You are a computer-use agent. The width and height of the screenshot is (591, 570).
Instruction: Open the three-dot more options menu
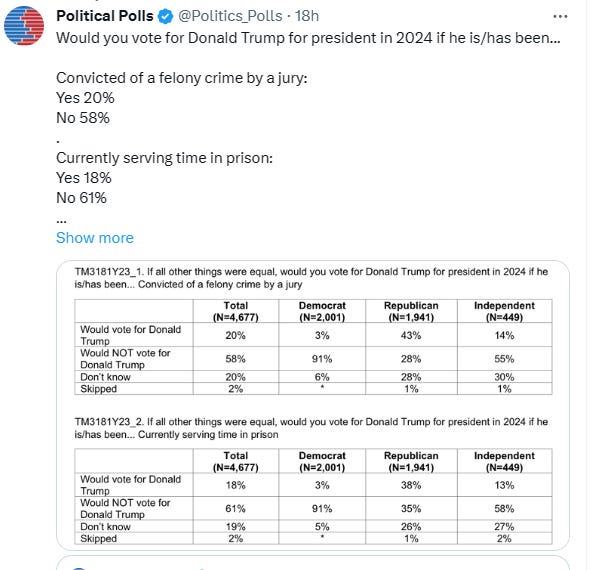(x=560, y=17)
